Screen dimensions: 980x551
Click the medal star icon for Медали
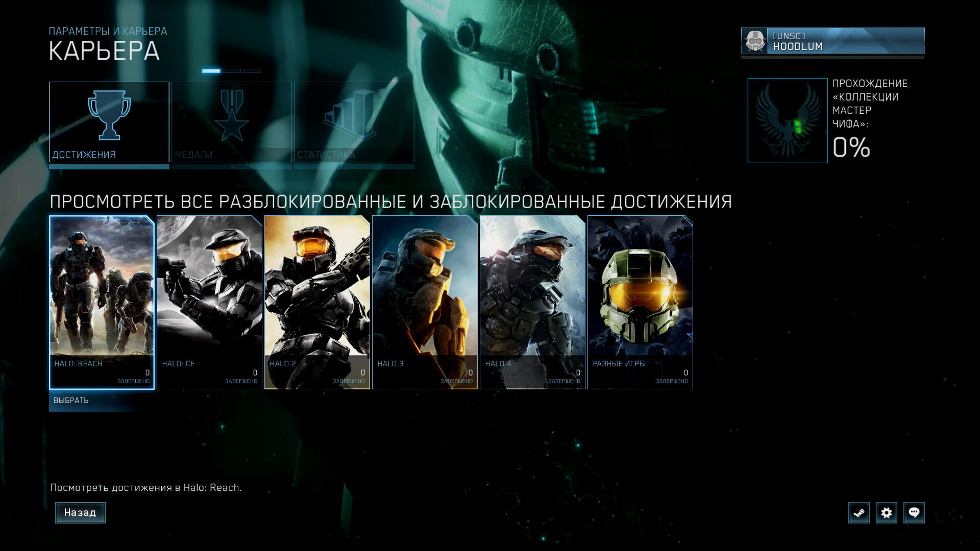[232, 116]
